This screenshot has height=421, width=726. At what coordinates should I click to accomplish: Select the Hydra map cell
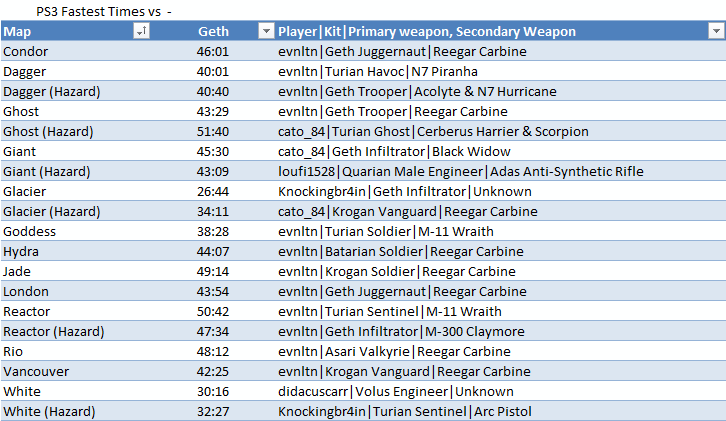[76, 251]
